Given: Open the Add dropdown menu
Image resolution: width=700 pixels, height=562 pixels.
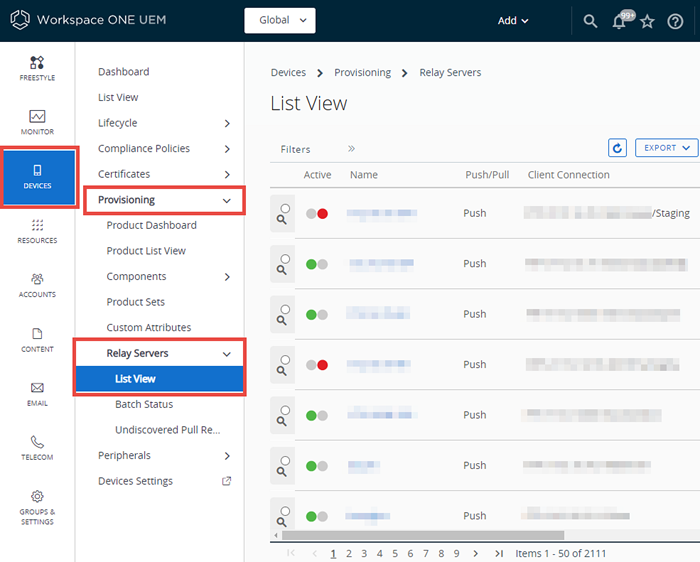Looking at the screenshot, I should coord(513,21).
